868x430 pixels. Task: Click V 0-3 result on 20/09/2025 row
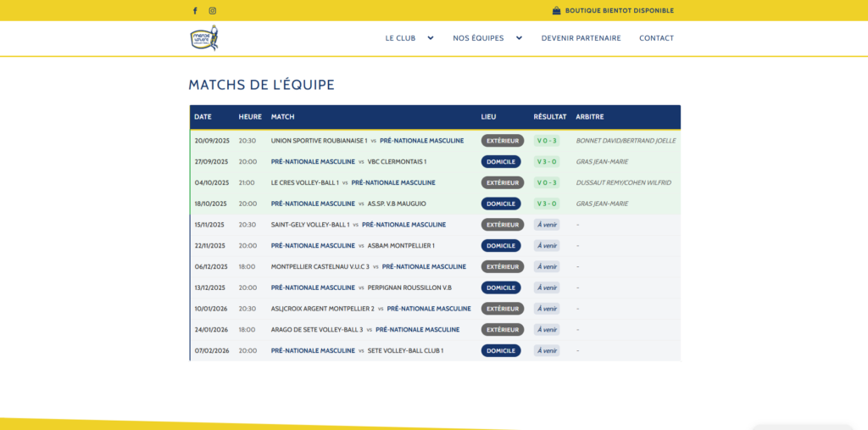pyautogui.click(x=547, y=141)
